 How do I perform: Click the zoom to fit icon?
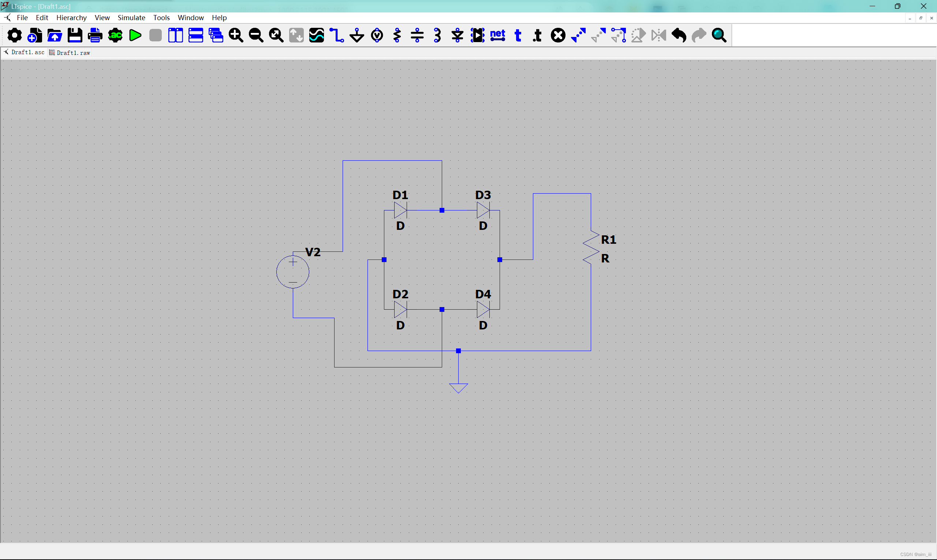(276, 36)
